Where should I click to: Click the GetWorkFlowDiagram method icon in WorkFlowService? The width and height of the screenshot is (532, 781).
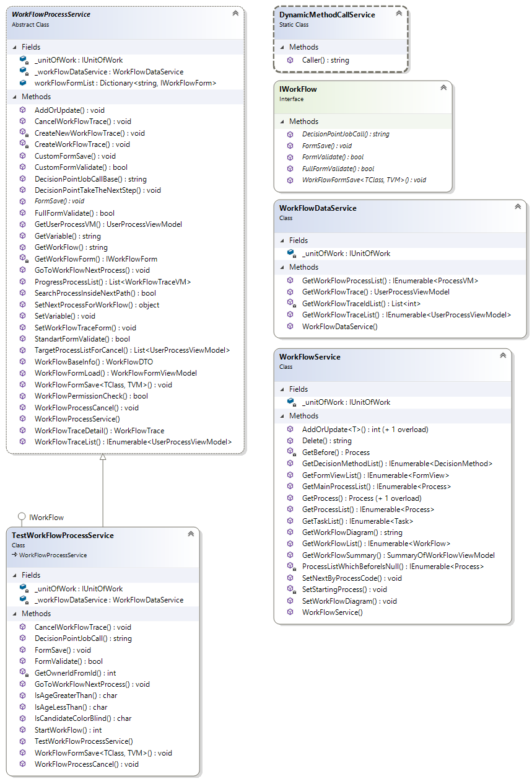pos(290,532)
